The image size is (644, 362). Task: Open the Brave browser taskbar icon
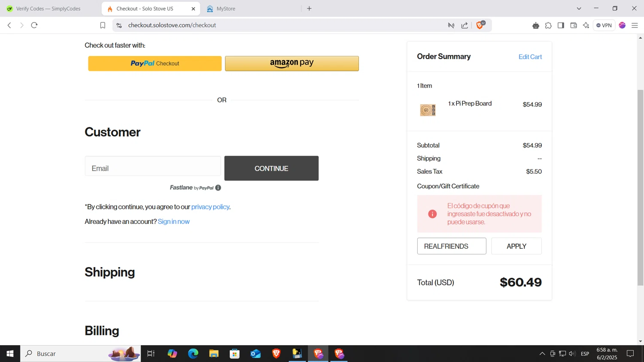point(276,353)
